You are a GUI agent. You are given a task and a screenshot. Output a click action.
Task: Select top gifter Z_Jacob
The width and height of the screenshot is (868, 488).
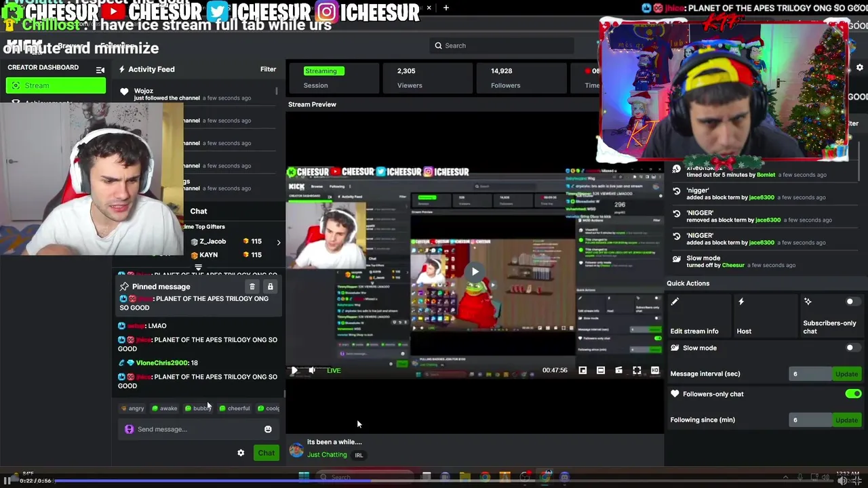[212, 241]
